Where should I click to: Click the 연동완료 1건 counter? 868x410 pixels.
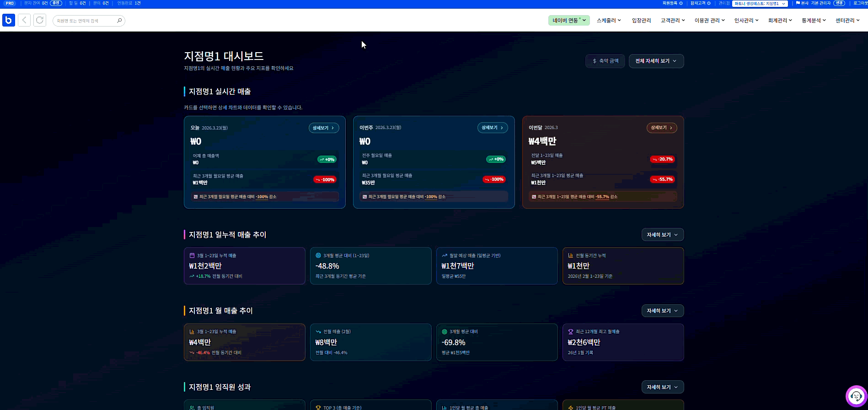[129, 3]
